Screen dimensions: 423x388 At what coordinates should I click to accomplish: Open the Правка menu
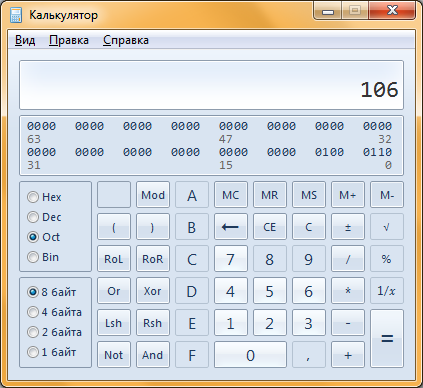69,40
